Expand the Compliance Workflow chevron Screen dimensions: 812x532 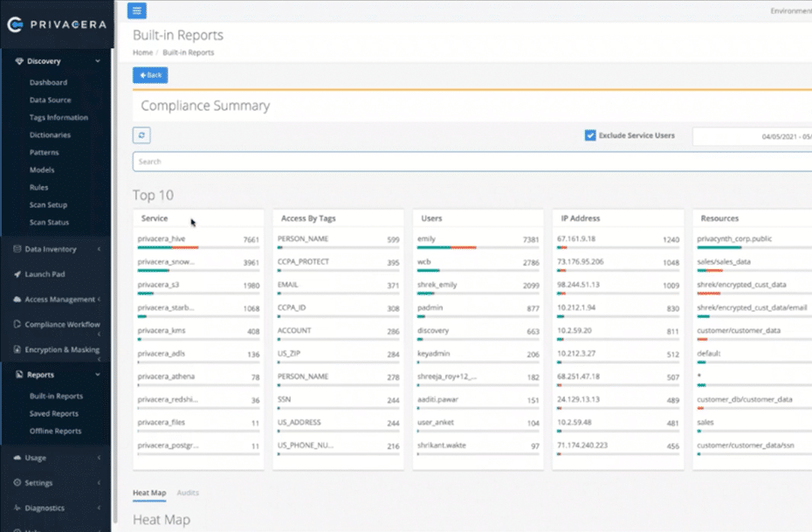coord(99,334)
